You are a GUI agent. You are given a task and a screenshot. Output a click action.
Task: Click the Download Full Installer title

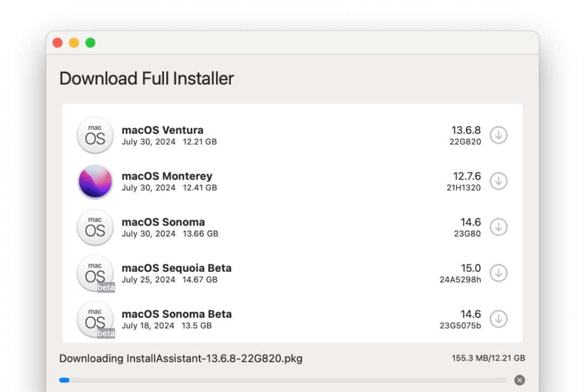pyautogui.click(x=146, y=79)
